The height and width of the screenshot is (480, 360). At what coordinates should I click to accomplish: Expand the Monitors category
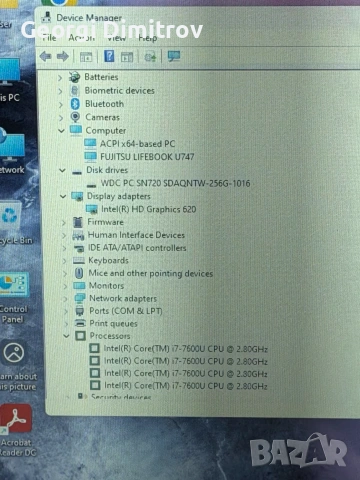(x=66, y=286)
